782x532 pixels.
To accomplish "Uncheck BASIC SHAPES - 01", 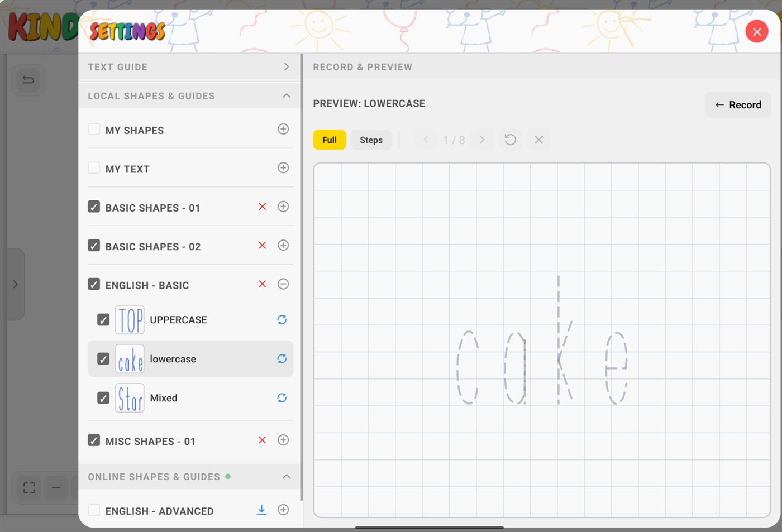I will coord(94,207).
